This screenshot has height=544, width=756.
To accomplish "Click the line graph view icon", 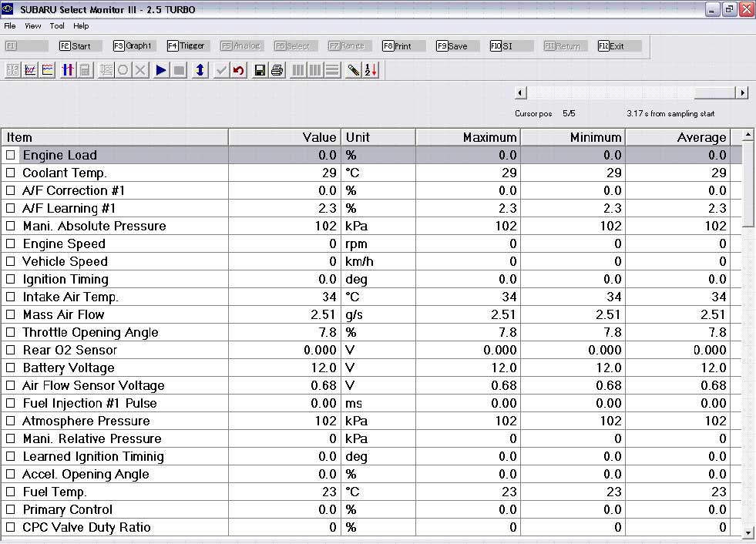I will coord(30,70).
